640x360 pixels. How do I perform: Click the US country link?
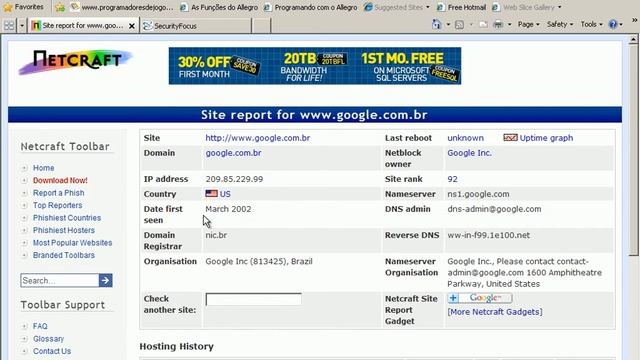(x=225, y=194)
